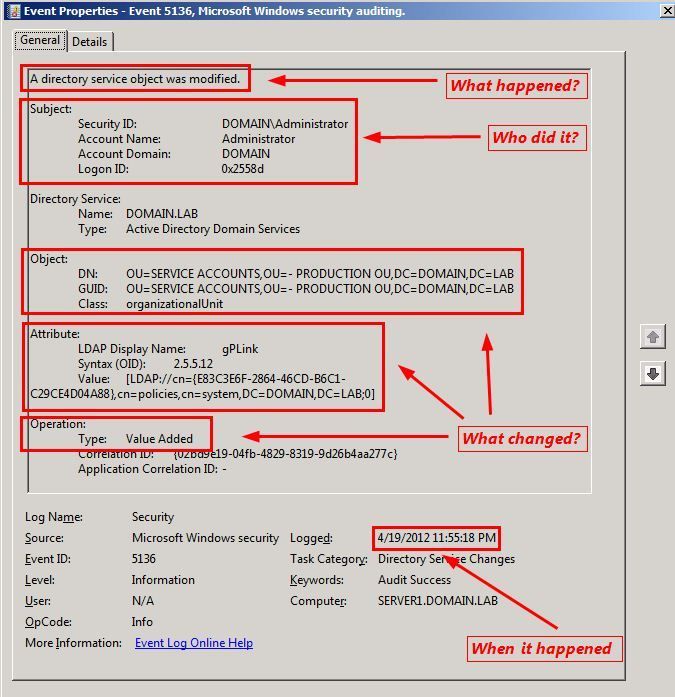Click the Object GUID value line

320,289
